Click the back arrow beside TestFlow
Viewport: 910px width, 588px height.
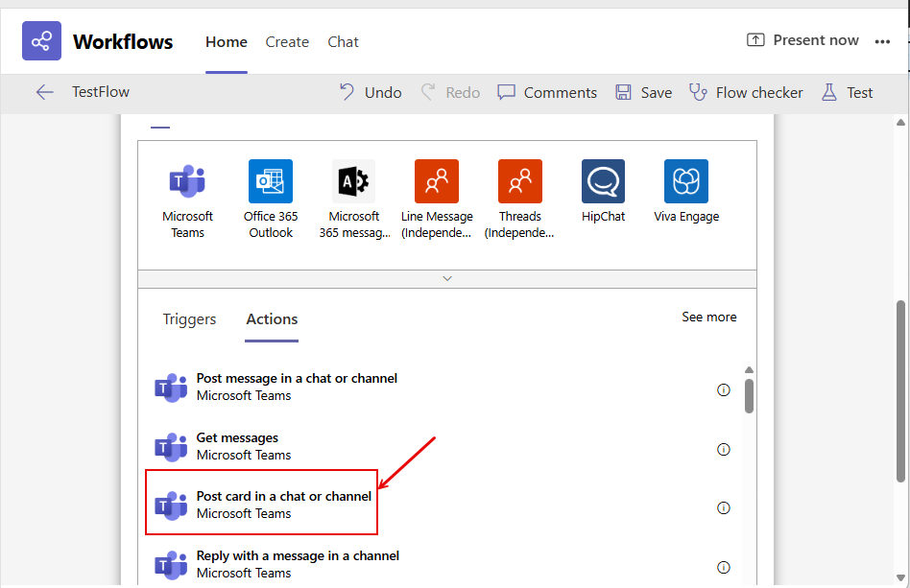[44, 92]
